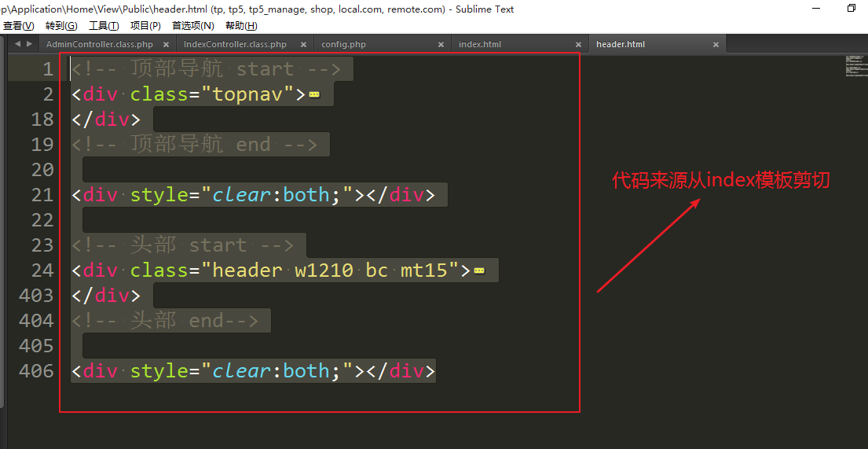Open the 转到(G) menu
Image resolution: width=868 pixels, height=449 pixels.
(x=61, y=26)
